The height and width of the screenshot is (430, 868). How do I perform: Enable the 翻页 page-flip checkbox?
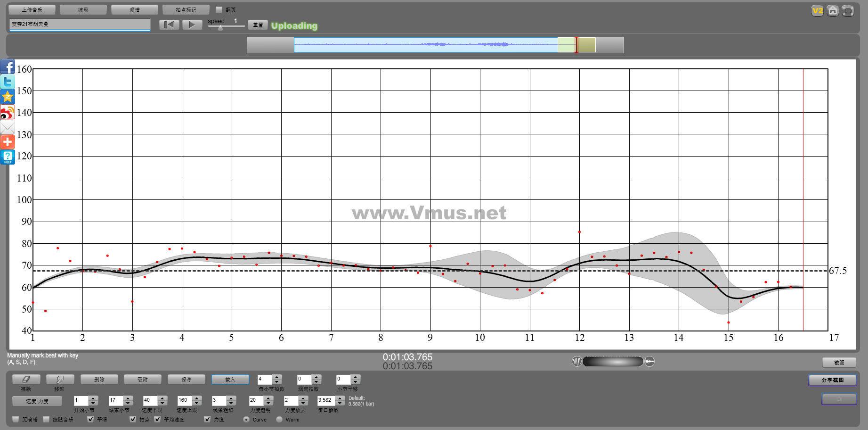coord(219,9)
